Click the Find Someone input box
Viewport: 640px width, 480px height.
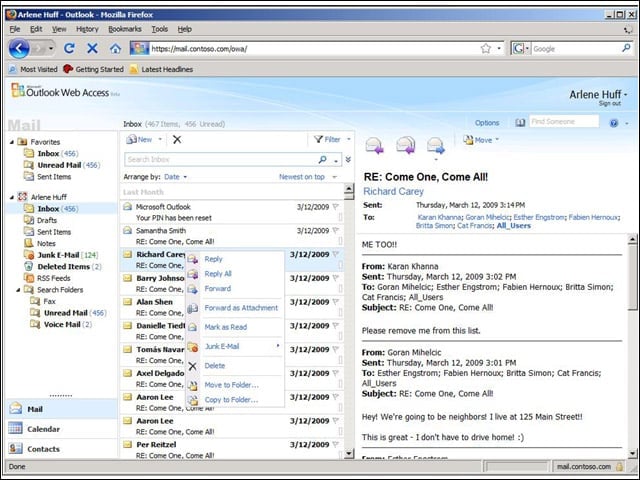tap(564, 122)
